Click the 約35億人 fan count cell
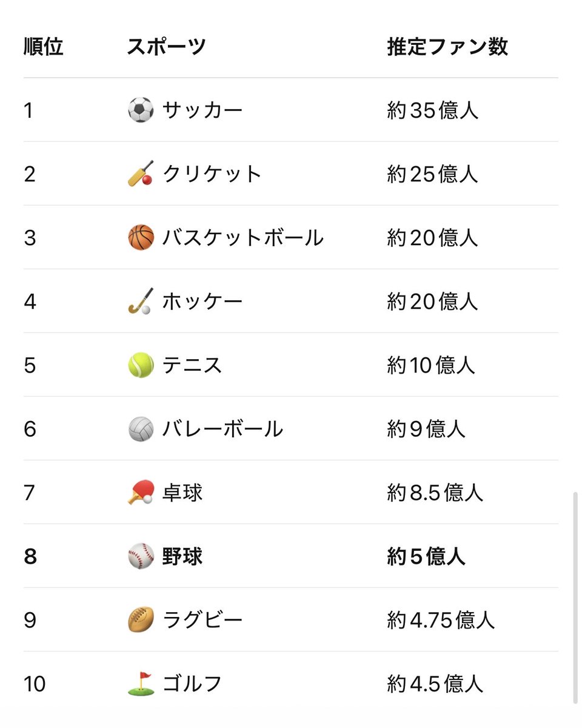Viewport: 582px width, 728px height. (433, 110)
